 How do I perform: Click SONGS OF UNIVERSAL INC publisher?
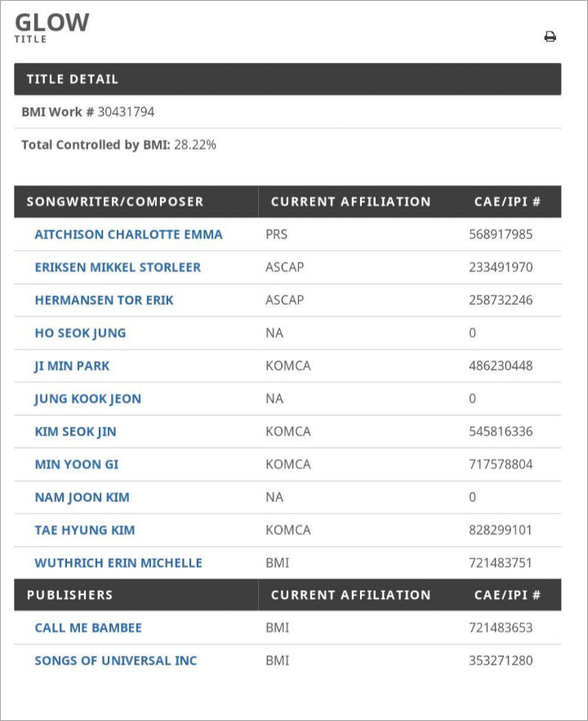pyautogui.click(x=116, y=661)
